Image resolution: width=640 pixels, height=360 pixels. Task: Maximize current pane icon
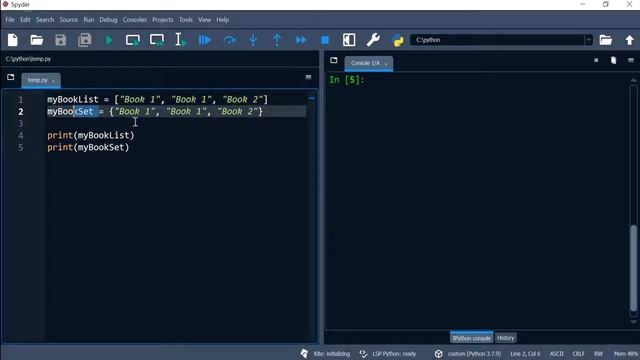[349, 40]
